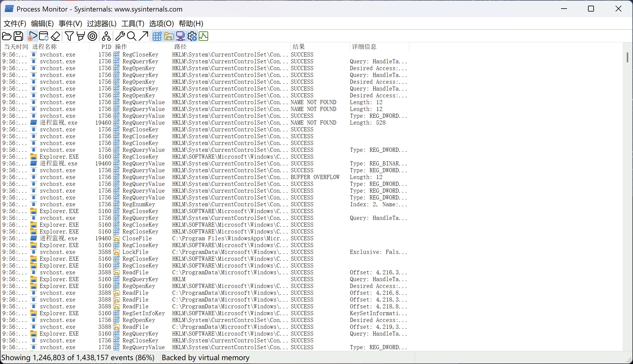633x364 pixels.
Task: Show the process tree view
Action: (x=106, y=36)
